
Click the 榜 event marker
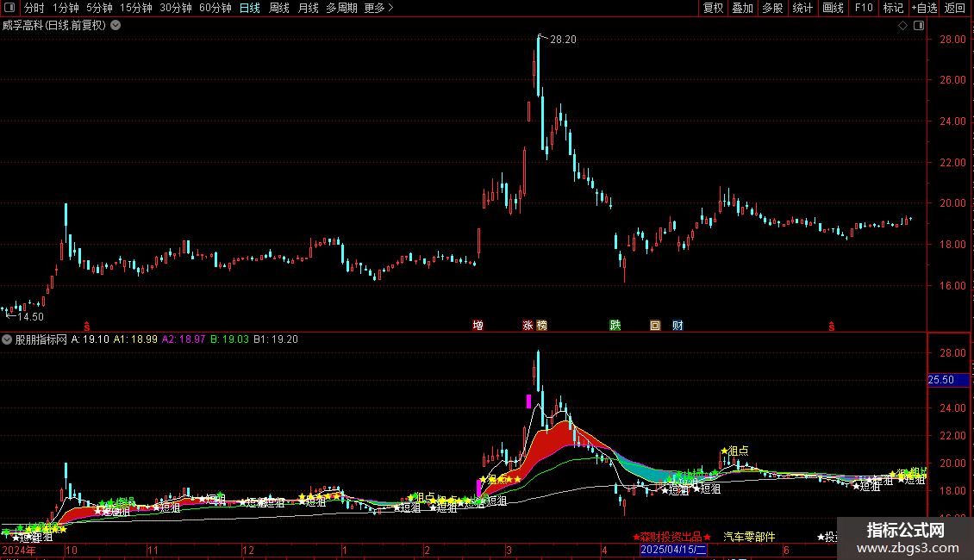tap(541, 326)
